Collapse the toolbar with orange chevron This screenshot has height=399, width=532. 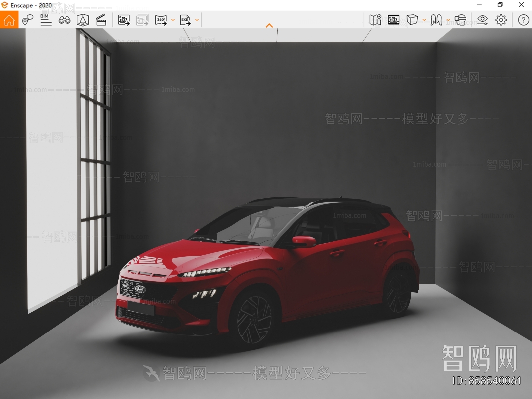pos(269,25)
